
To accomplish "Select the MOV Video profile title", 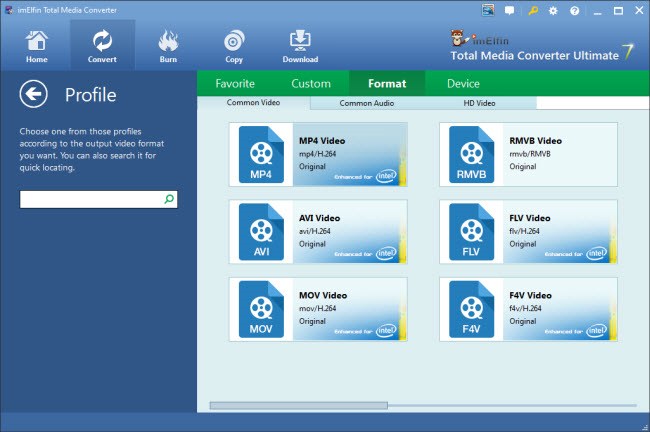I will (323, 296).
